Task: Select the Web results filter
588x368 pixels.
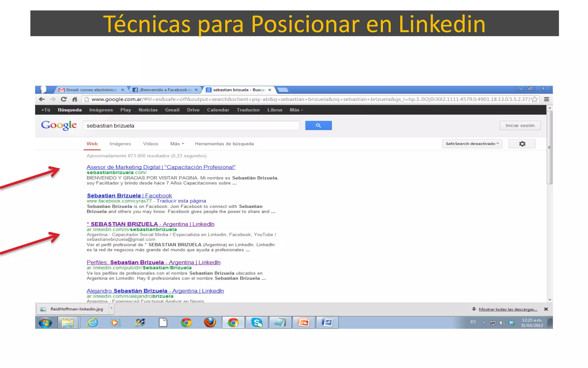Action: 92,144
